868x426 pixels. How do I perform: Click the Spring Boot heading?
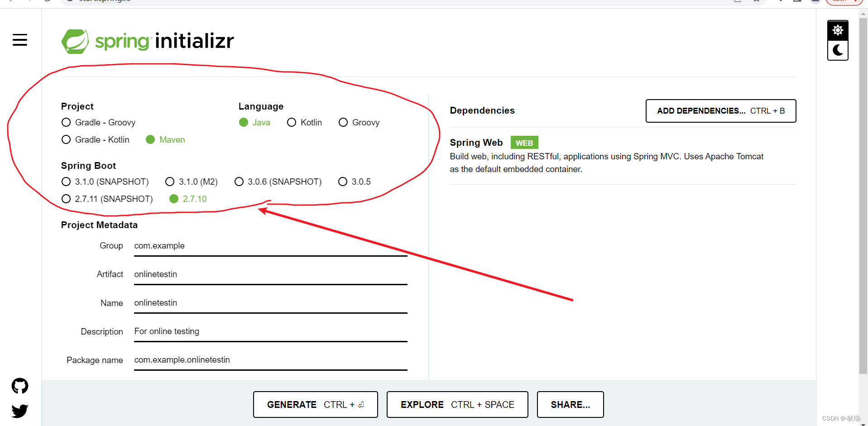(x=88, y=166)
